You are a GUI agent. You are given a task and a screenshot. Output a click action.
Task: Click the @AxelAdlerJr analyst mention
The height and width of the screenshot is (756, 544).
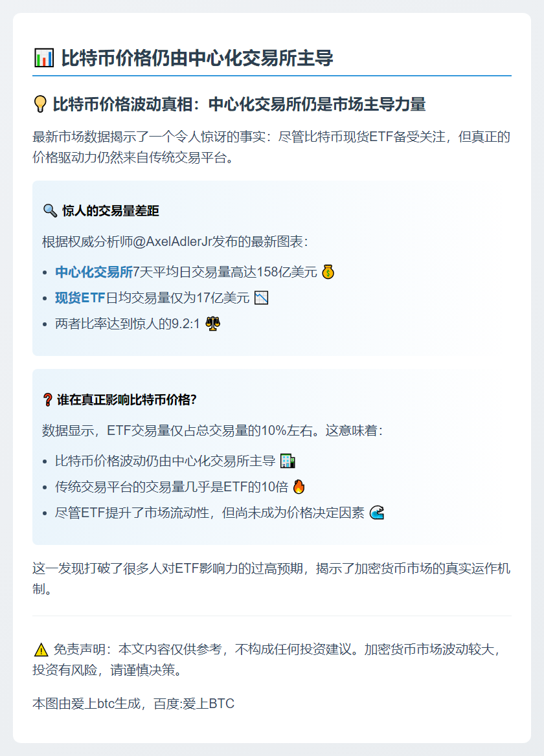[x=172, y=241]
